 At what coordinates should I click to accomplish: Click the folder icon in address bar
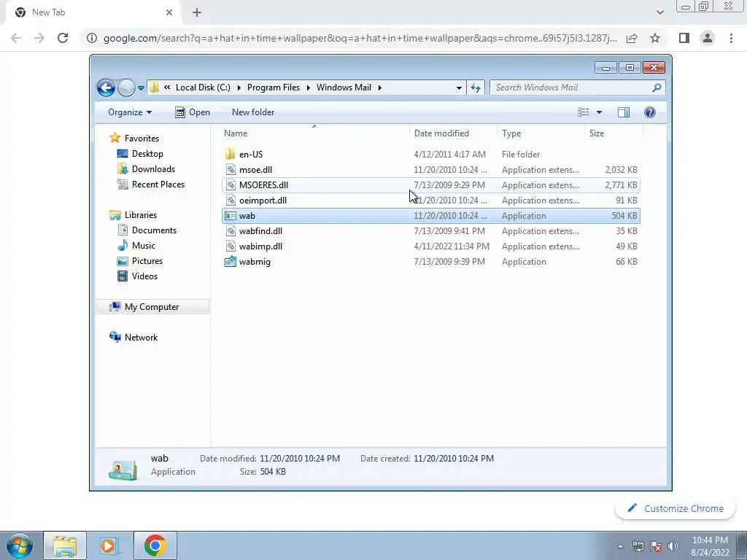(154, 87)
